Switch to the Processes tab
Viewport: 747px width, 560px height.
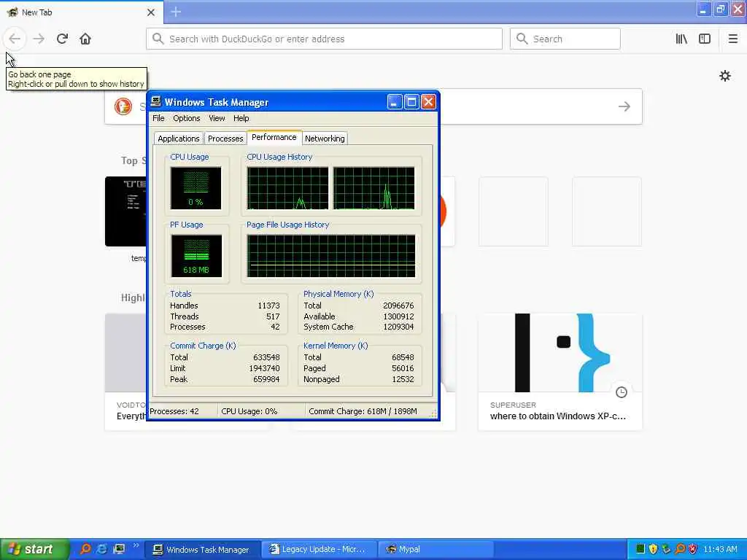[x=225, y=139]
